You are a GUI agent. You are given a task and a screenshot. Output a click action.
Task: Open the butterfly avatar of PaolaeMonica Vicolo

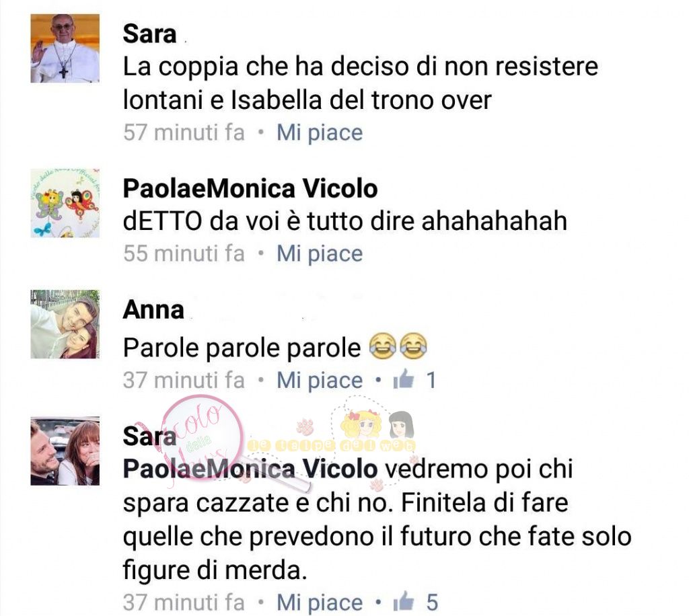point(65,203)
